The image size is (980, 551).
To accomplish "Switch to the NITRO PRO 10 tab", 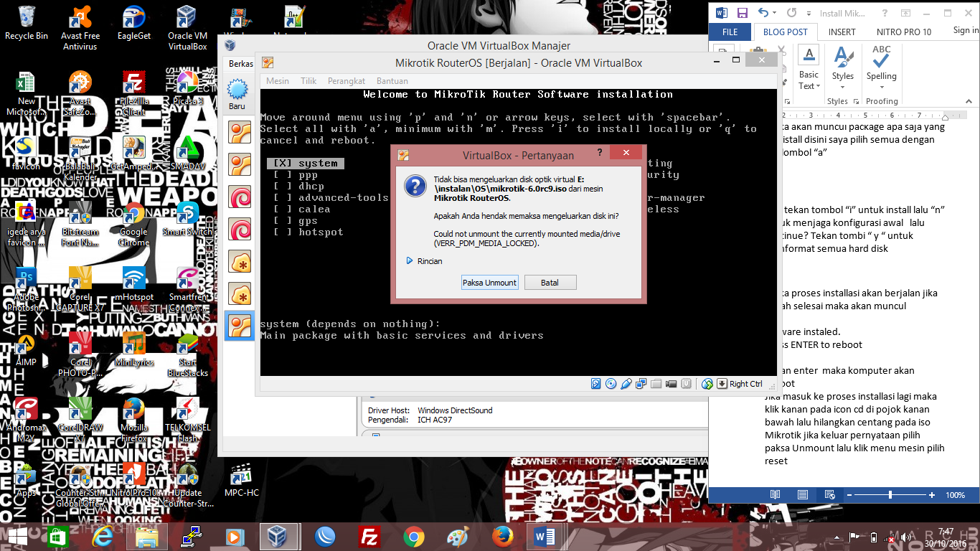I will tap(904, 32).
